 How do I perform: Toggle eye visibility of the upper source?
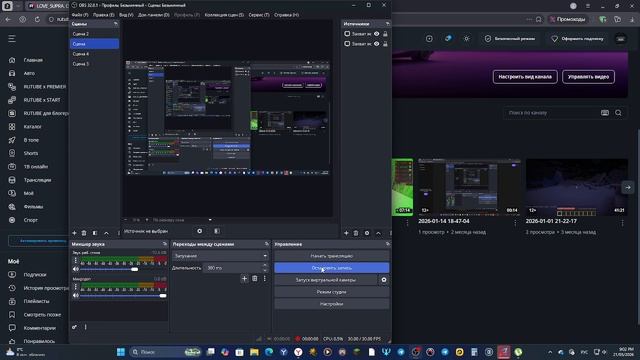tap(377, 34)
